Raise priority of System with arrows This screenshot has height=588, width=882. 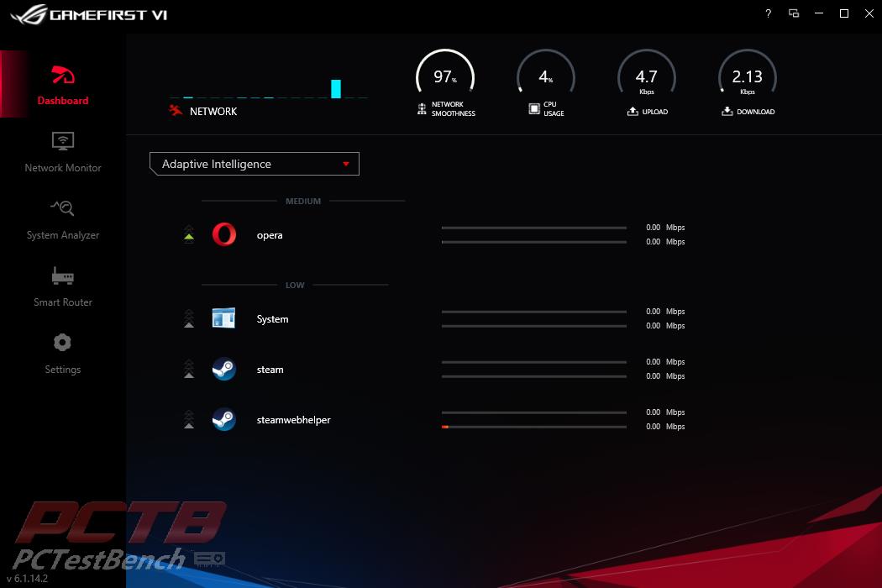coord(189,318)
